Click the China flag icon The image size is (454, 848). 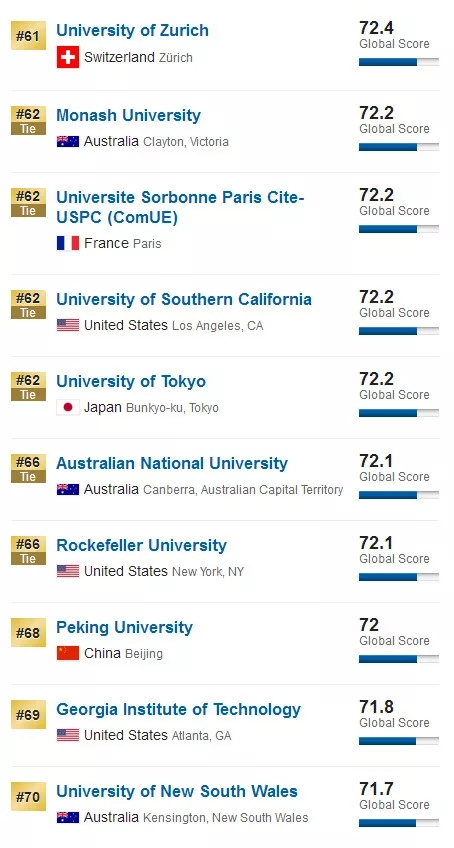coord(68,653)
